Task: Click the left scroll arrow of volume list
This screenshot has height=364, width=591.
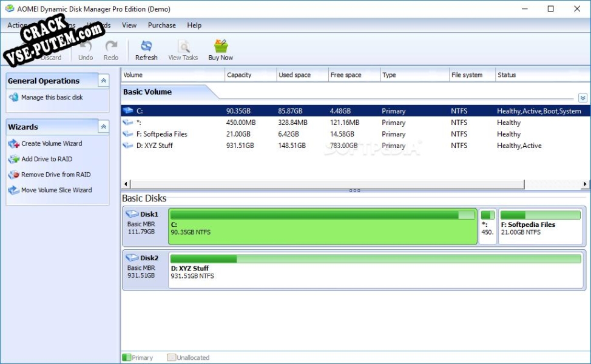Action: coord(126,184)
